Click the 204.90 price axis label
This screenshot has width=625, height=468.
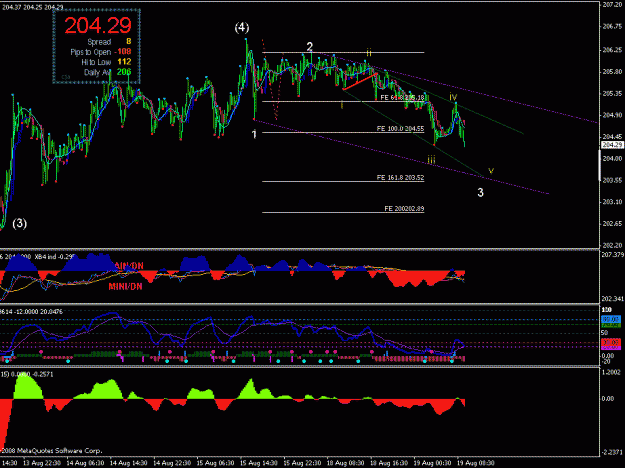pyautogui.click(x=613, y=115)
